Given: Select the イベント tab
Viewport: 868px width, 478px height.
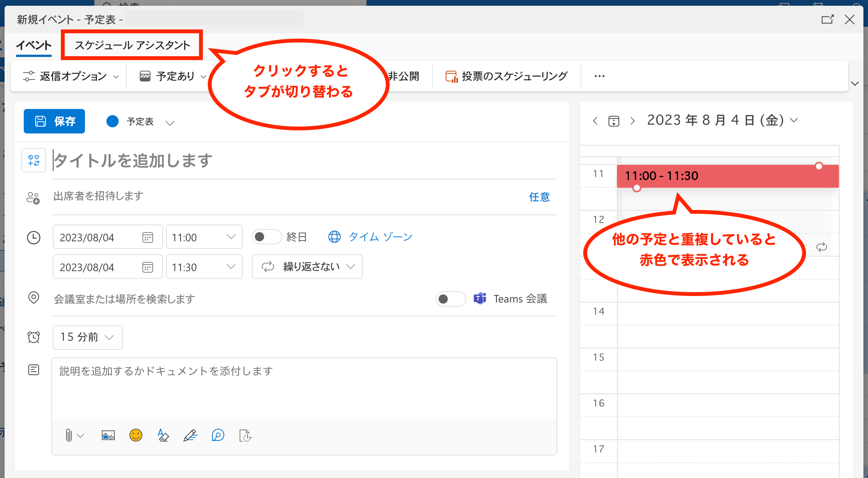Looking at the screenshot, I should pyautogui.click(x=34, y=45).
